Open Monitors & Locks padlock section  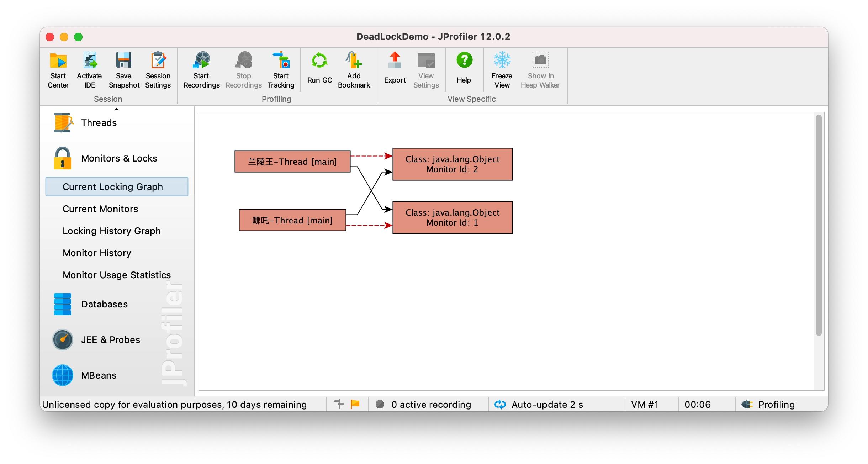coord(105,158)
